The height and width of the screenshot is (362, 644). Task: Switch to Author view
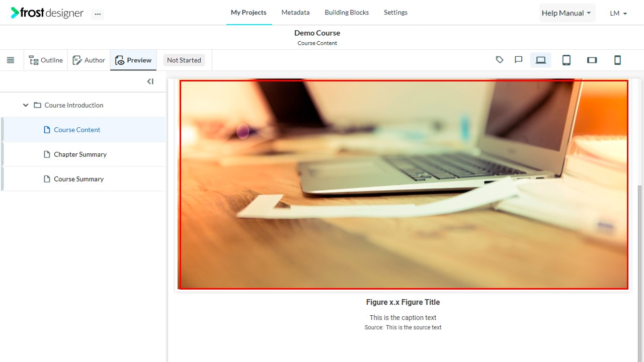click(89, 60)
